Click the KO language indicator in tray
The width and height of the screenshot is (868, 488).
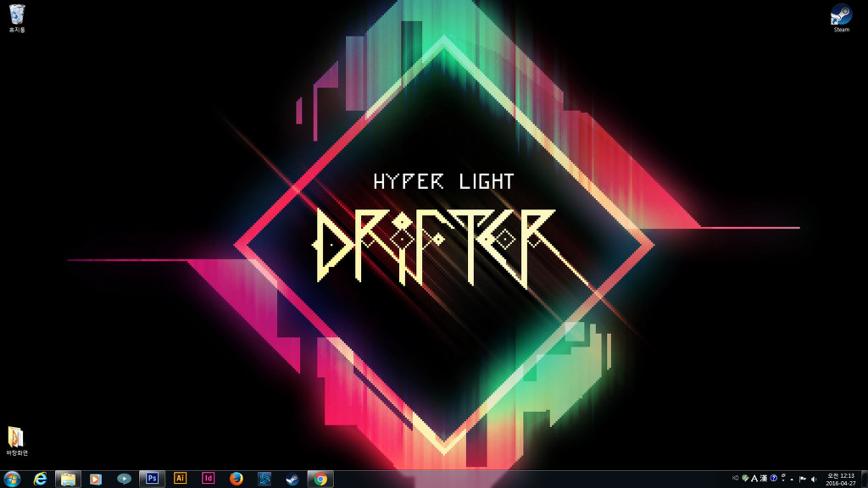pyautogui.click(x=736, y=478)
